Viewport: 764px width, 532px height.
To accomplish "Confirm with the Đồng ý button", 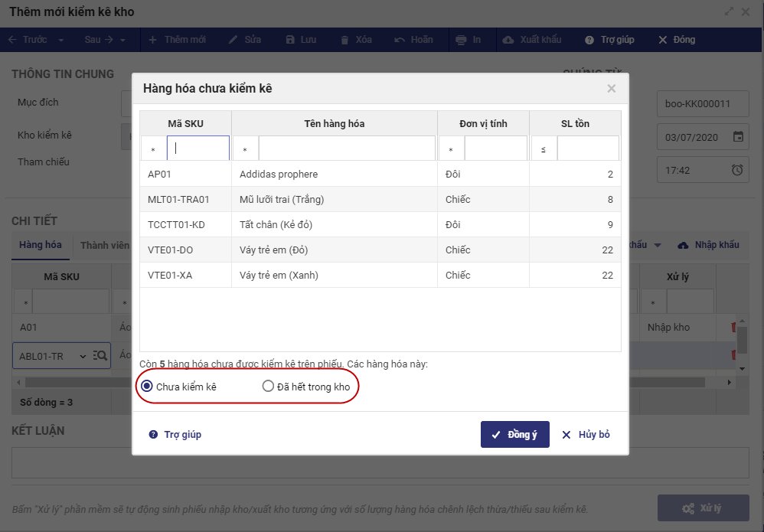I will [x=515, y=434].
